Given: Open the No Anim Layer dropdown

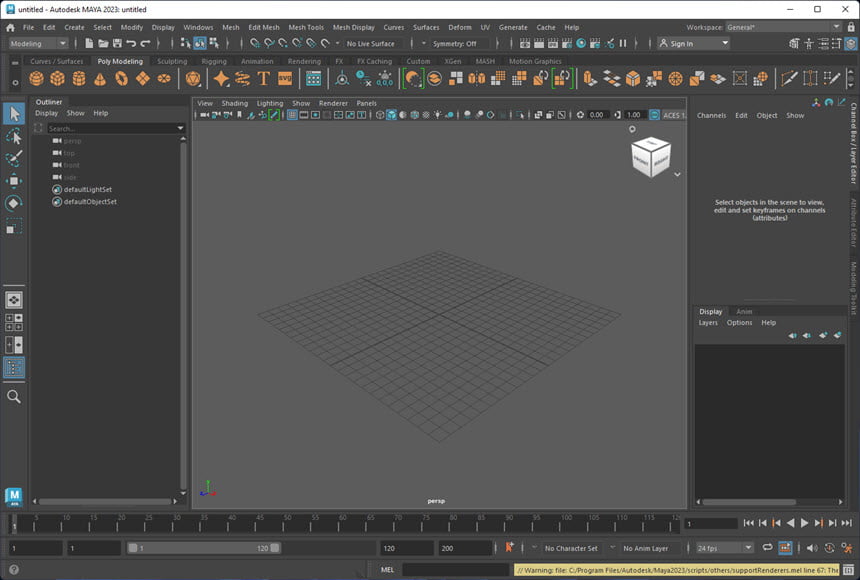Looking at the screenshot, I should (x=645, y=548).
